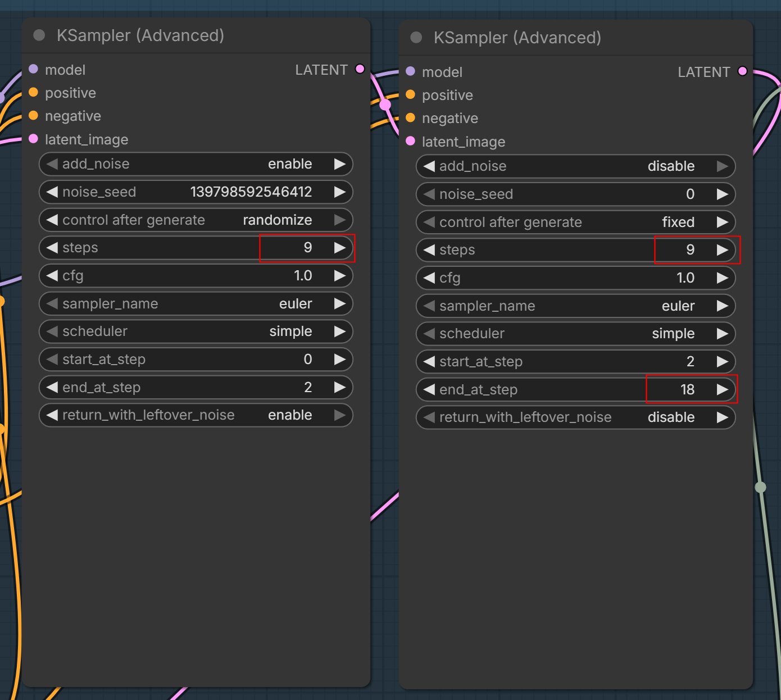Cycle scheduler forward with the right arrow, left KSampler
Screen dimensions: 781x700
click(339, 331)
